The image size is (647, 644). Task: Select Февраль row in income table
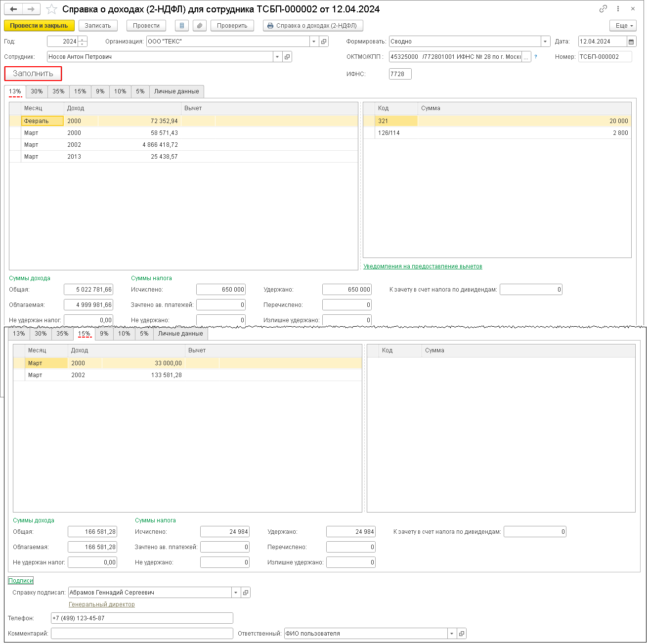coord(183,121)
